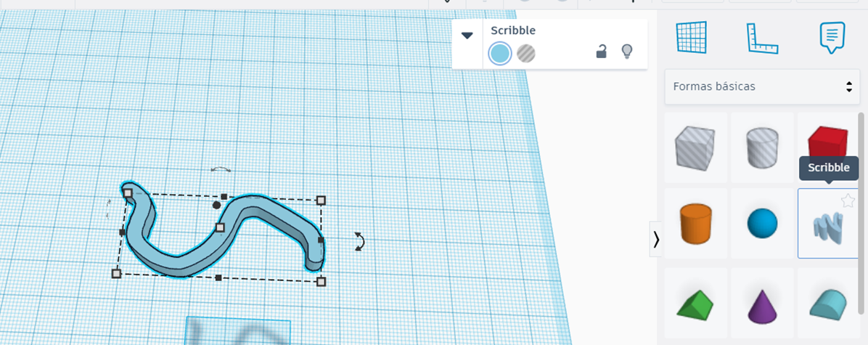This screenshot has width=868, height=345.
Task: Click the white center handle on the scribble
Action: click(220, 227)
